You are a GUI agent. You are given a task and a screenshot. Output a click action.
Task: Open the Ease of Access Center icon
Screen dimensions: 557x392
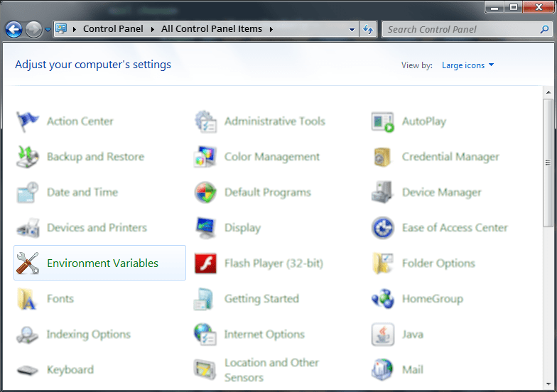(382, 228)
